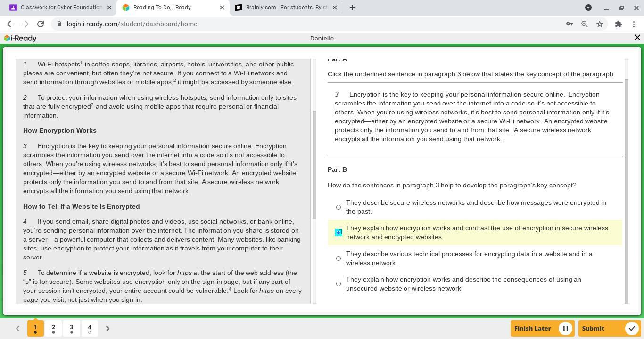Choose answer about consequences of unsecured website

pos(339,284)
